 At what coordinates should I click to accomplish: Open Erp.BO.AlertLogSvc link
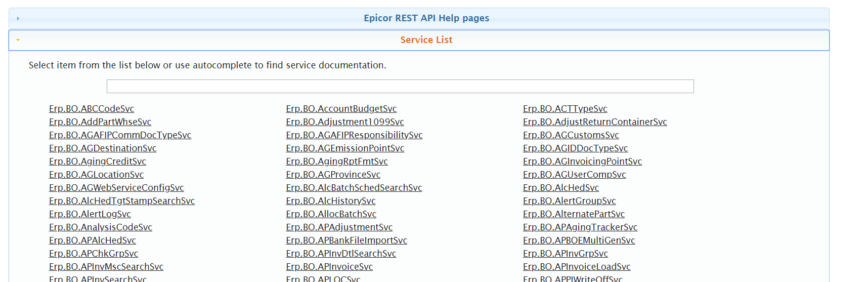pyautogui.click(x=90, y=214)
